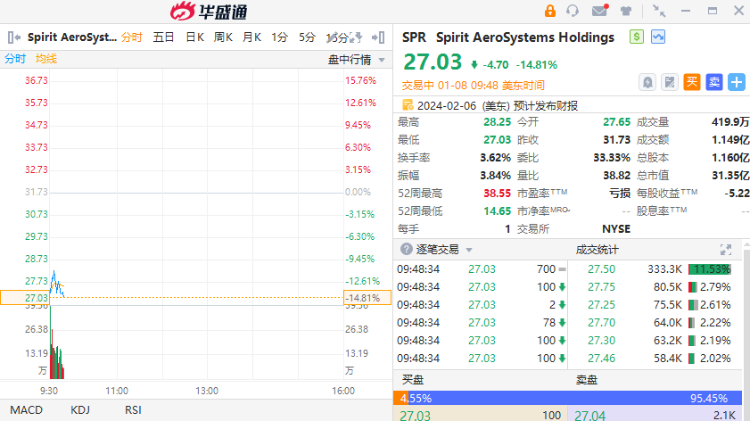Open the skin theme shirt icon

pos(626,11)
